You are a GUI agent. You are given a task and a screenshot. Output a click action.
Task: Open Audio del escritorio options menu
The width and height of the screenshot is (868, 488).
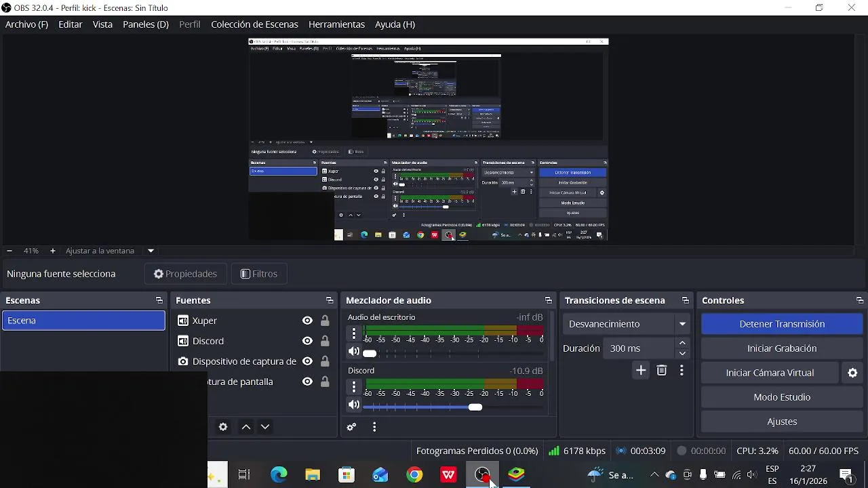tap(354, 333)
